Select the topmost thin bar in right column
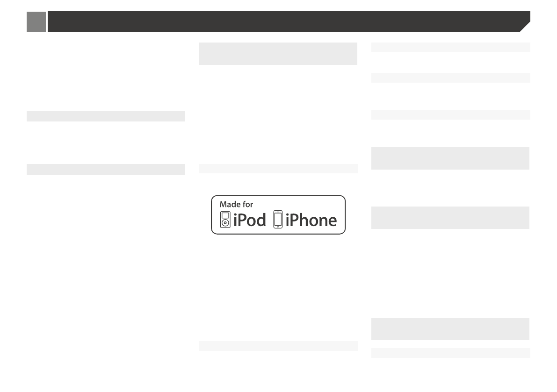The width and height of the screenshot is (557, 392). [x=450, y=47]
